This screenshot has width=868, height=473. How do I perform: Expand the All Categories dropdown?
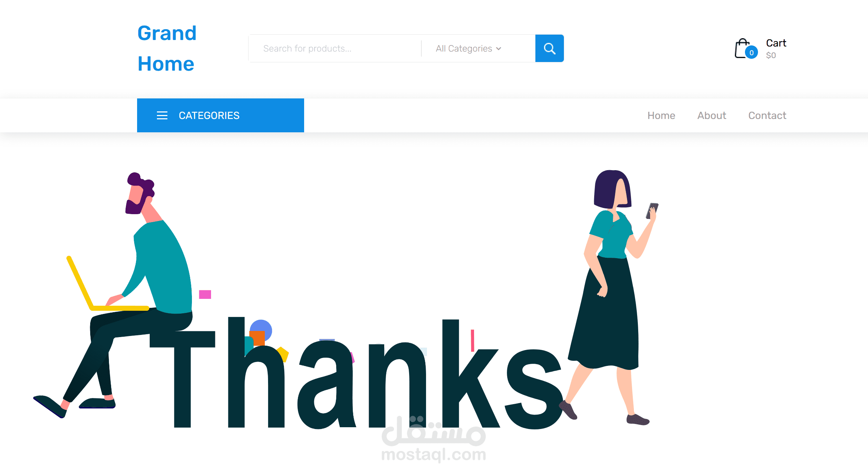(468, 48)
